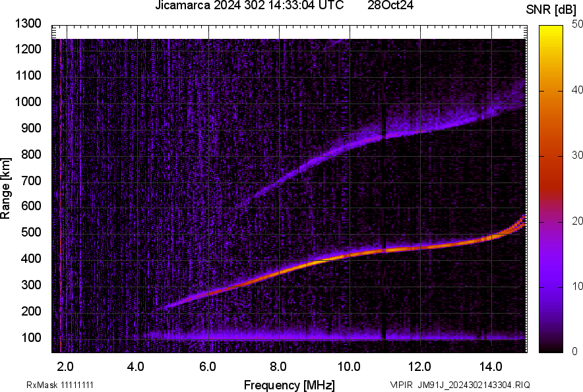Click range tick label 1100
This screenshot has width=583, height=392.
click(x=28, y=76)
